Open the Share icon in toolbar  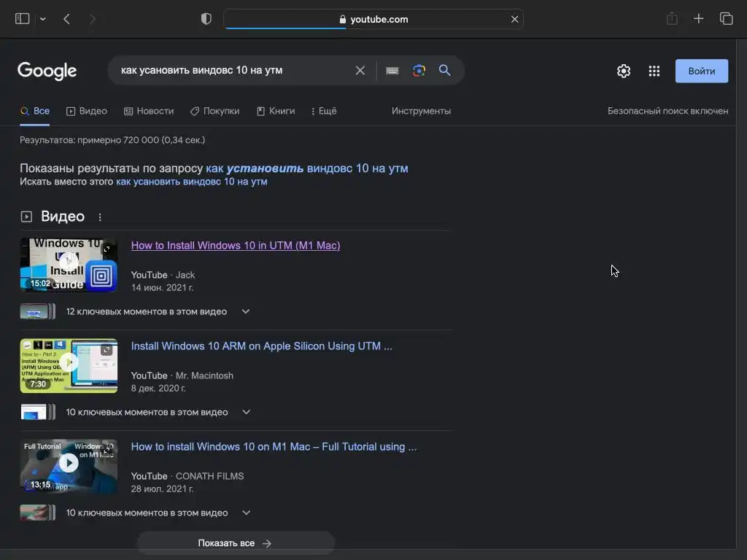(x=672, y=19)
